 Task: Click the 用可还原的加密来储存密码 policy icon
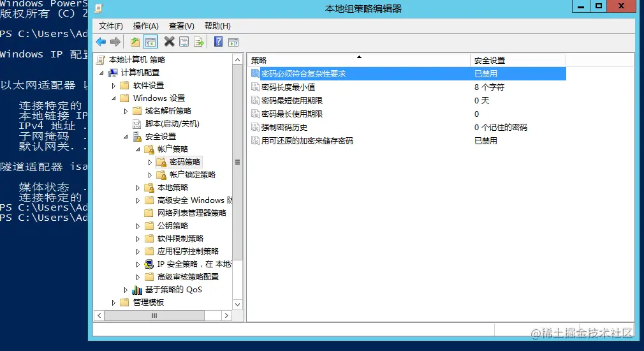pyautogui.click(x=256, y=140)
